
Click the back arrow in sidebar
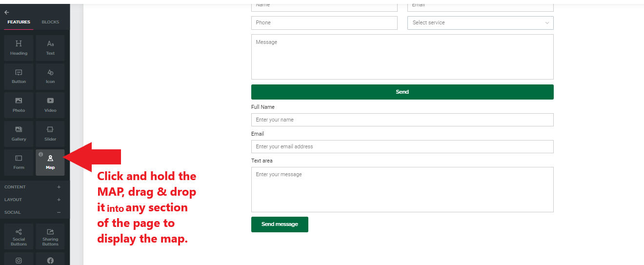coord(6,12)
